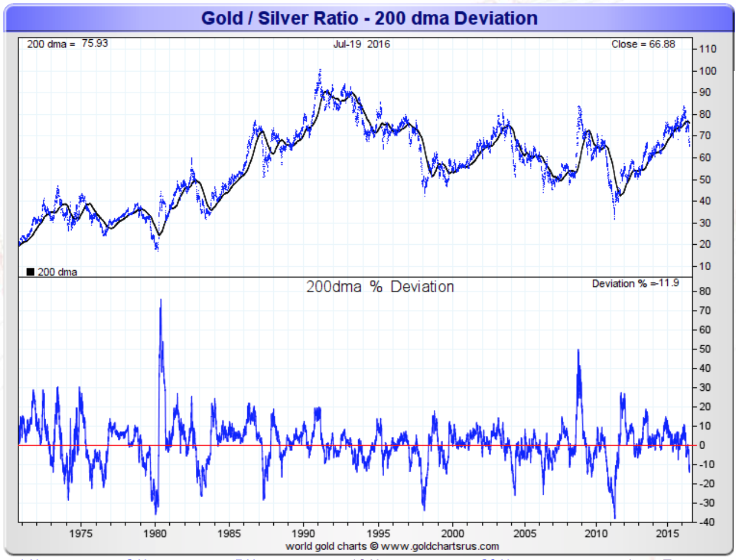
Task: Click the red zero line's 0 label
Action: click(x=702, y=445)
